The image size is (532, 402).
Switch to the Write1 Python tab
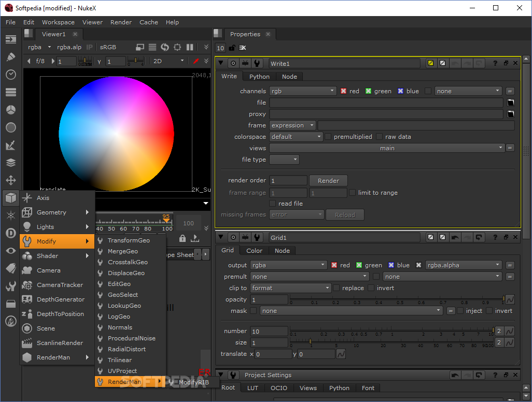click(x=259, y=77)
